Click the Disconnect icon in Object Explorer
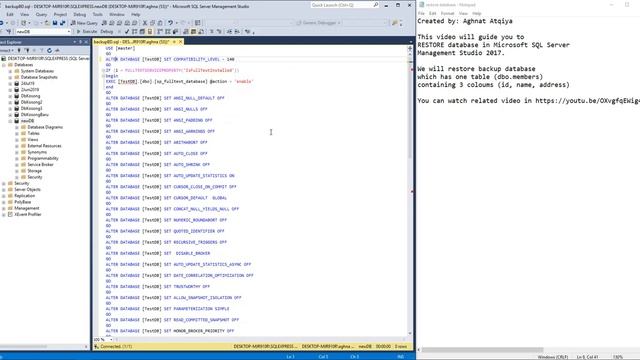The width and height of the screenshot is (640, 360). [x=27, y=51]
